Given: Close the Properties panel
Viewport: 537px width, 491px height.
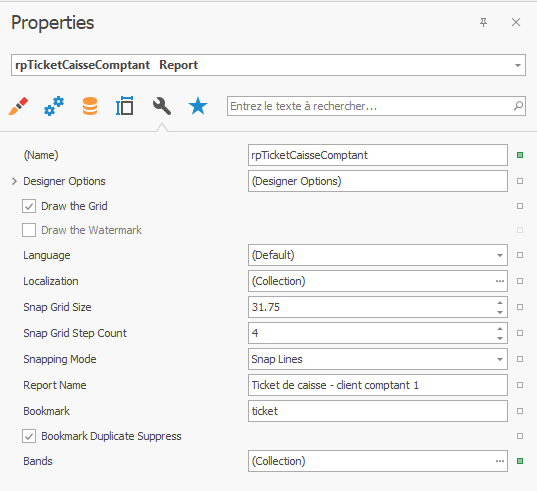Looking at the screenshot, I should pos(516,23).
